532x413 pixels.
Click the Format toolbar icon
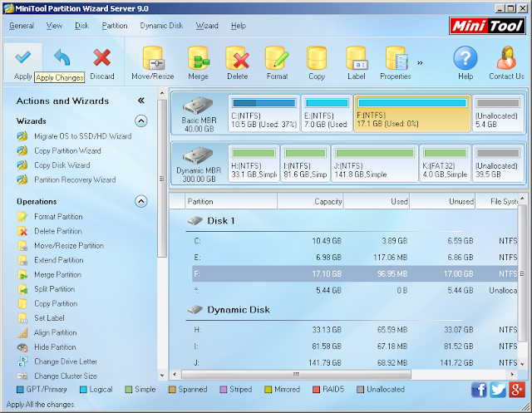pyautogui.click(x=277, y=58)
